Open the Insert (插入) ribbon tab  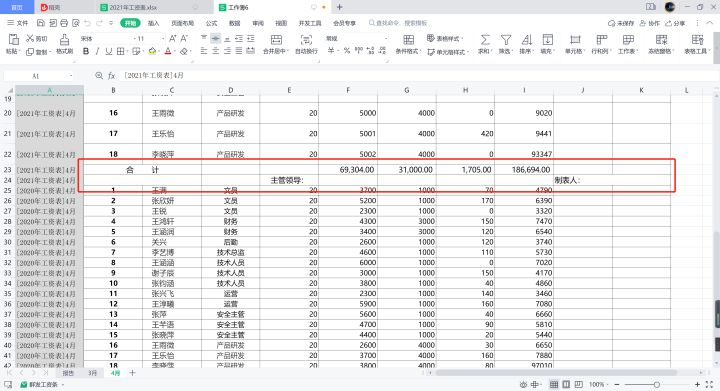click(153, 23)
